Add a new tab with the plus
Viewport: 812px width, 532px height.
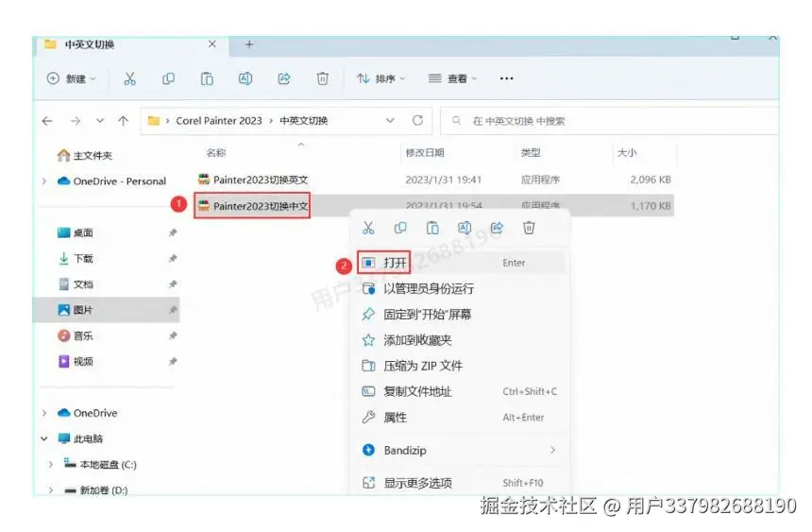249,44
